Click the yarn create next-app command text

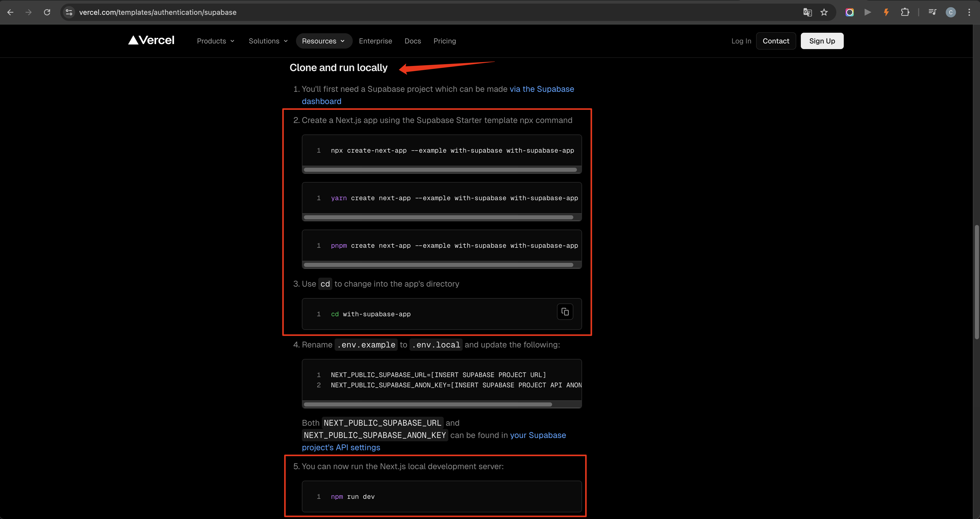pyautogui.click(x=454, y=198)
